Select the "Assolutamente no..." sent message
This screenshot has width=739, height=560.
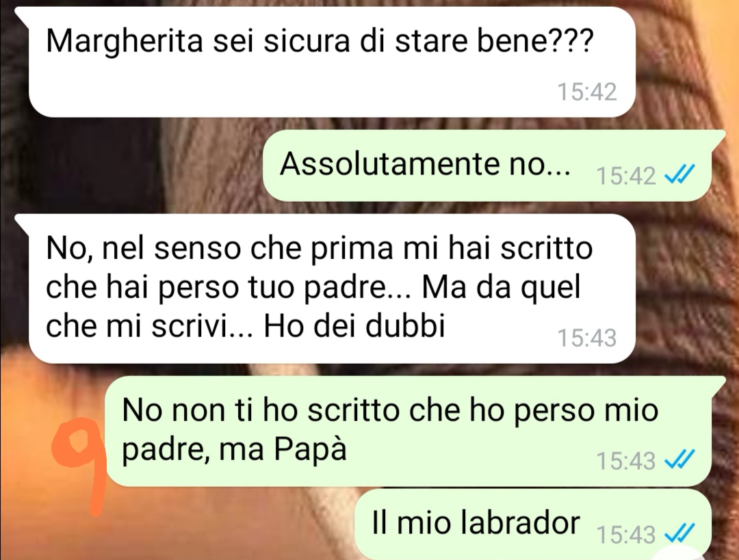[487, 165]
